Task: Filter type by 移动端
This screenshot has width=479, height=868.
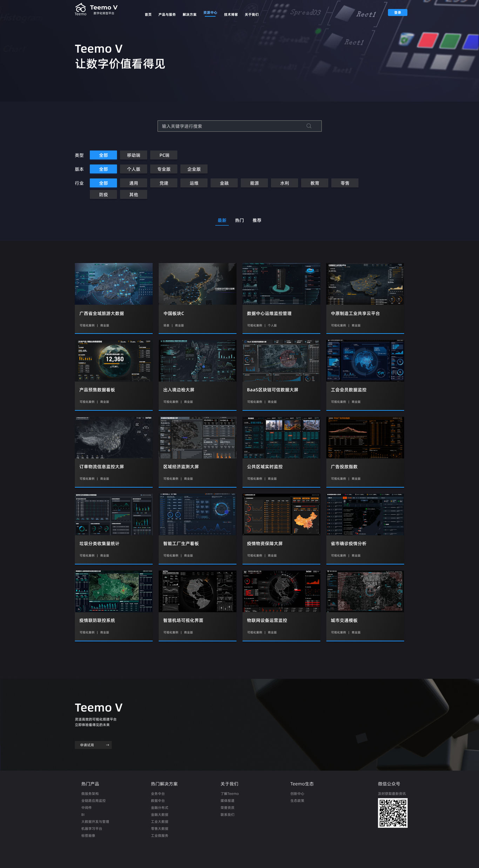Action: [x=134, y=155]
